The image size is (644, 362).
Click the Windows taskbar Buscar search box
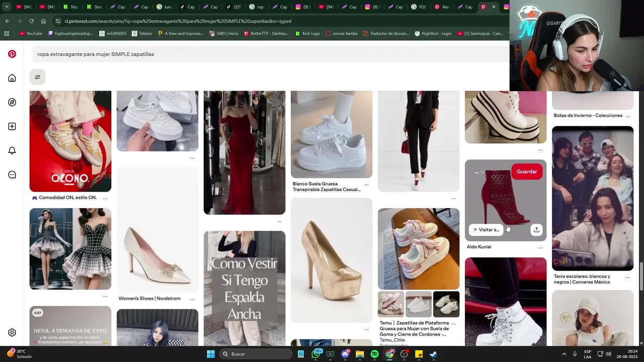256,354
